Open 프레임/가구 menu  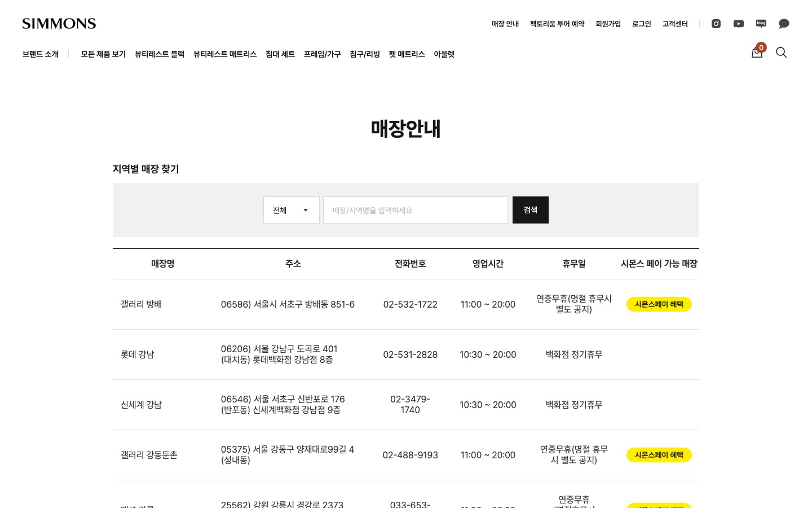(323, 54)
